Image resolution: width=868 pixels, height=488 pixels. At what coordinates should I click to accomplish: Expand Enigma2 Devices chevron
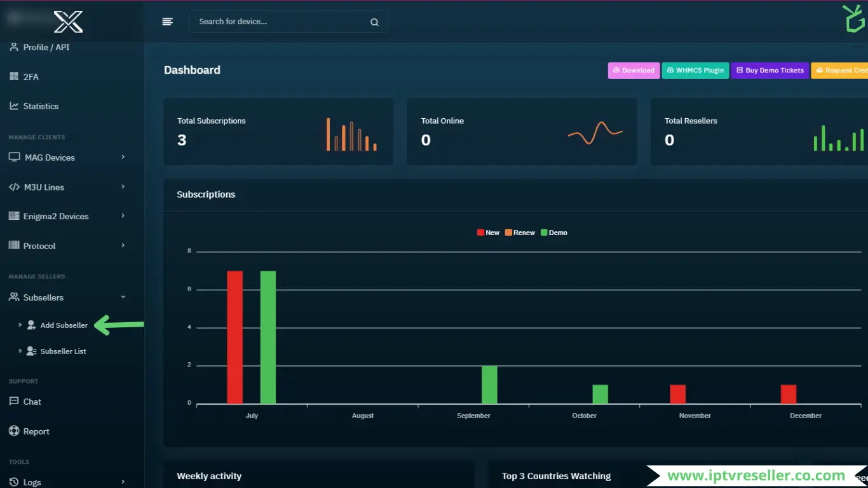123,216
